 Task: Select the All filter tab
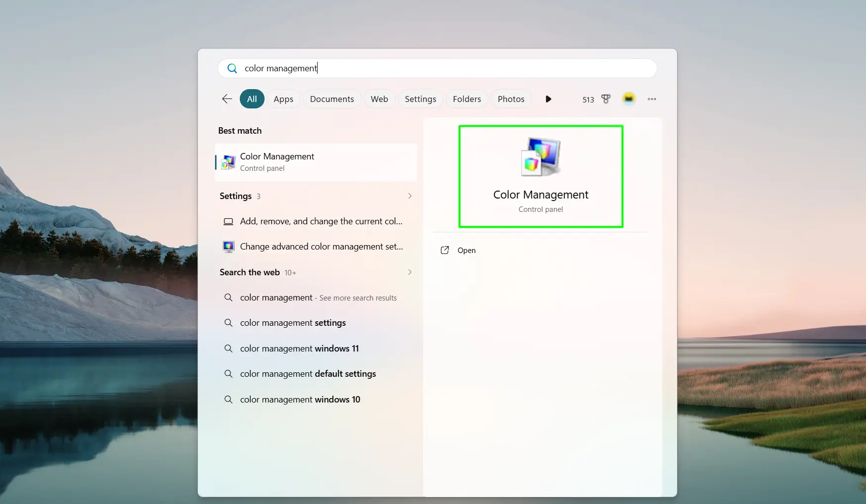(x=252, y=99)
